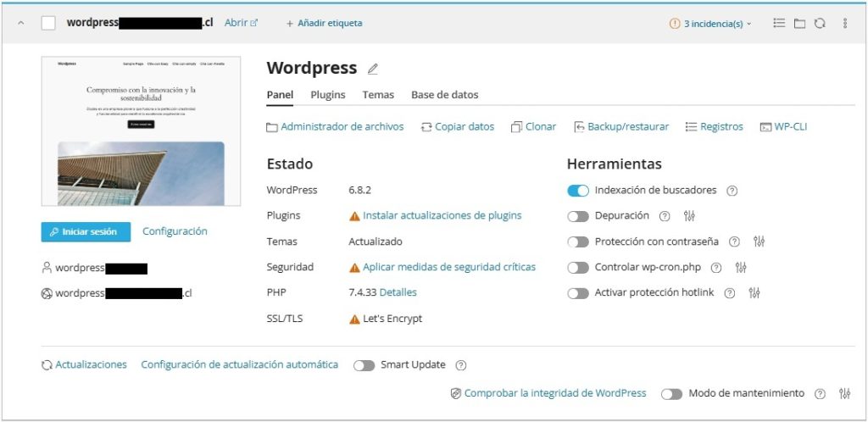Click Añadir etiqueta to add a label

(x=325, y=23)
